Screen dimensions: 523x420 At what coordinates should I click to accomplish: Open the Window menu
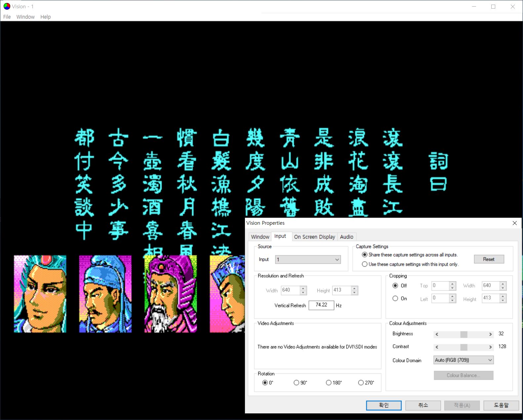(25, 17)
